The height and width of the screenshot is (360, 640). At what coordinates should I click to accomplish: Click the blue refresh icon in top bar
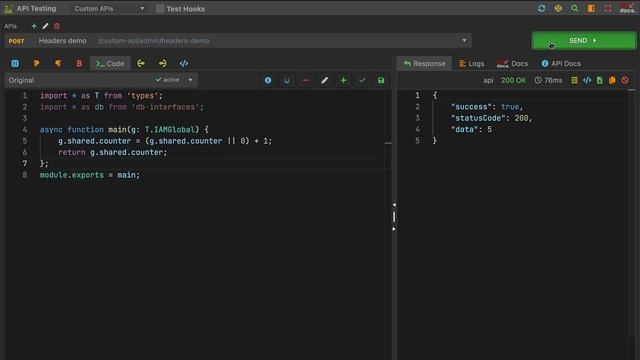(542, 9)
